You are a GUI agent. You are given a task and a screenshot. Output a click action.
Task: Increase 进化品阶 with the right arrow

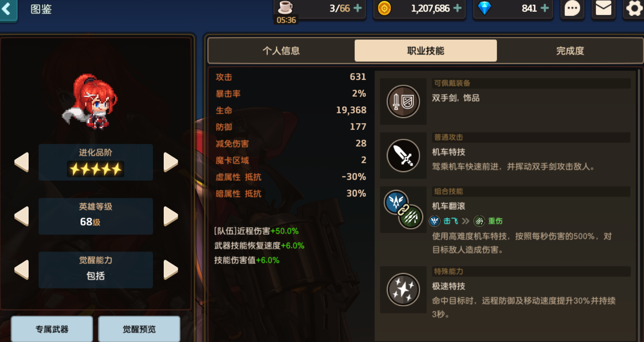[171, 162]
